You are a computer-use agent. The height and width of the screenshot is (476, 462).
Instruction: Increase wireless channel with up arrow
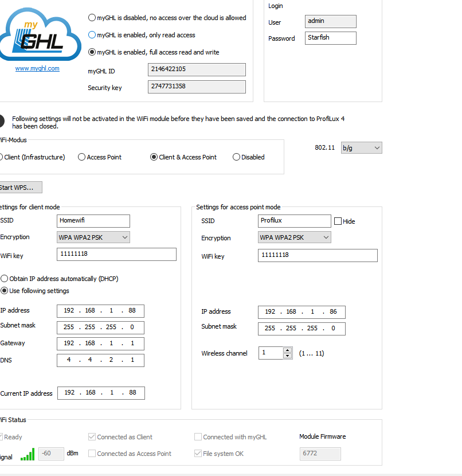287,350
